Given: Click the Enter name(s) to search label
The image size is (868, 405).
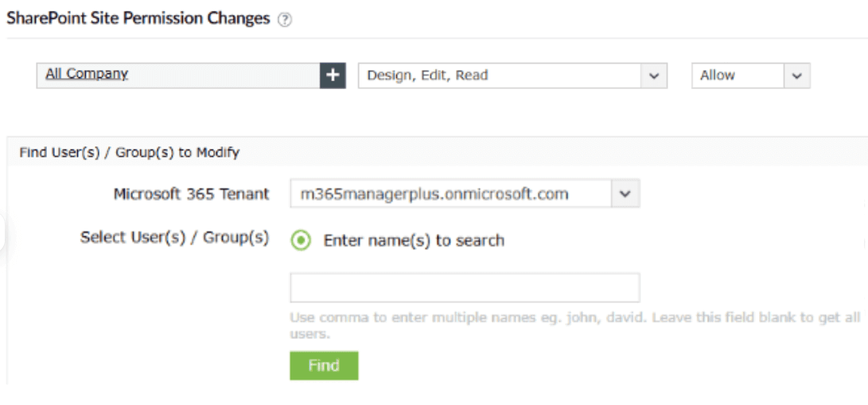Looking at the screenshot, I should (414, 240).
